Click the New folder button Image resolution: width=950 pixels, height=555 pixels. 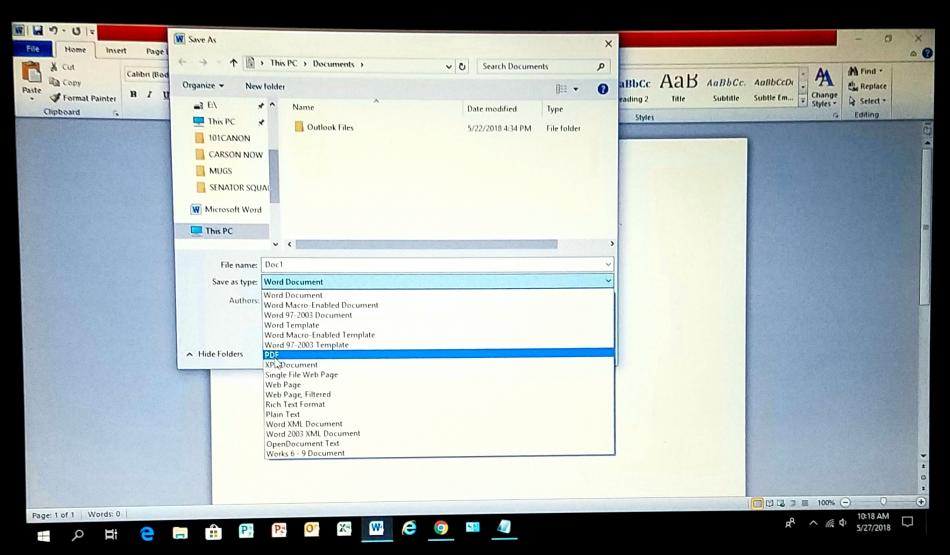tap(265, 86)
